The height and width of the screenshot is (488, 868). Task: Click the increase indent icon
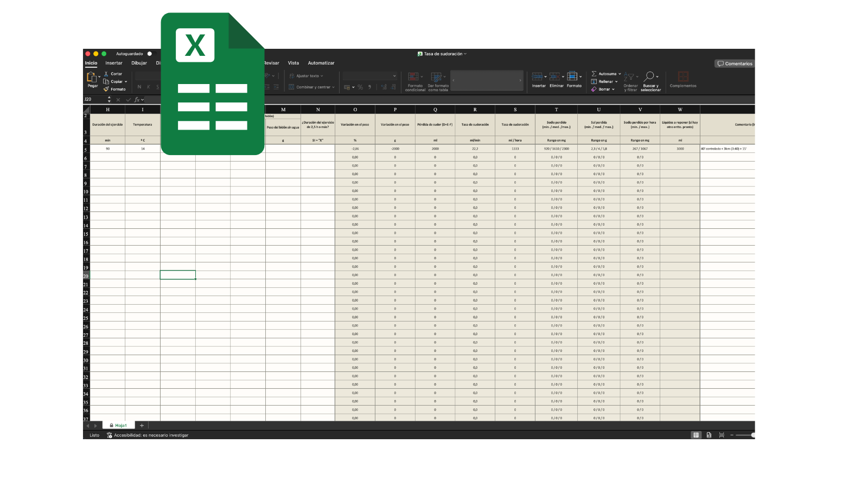[276, 87]
